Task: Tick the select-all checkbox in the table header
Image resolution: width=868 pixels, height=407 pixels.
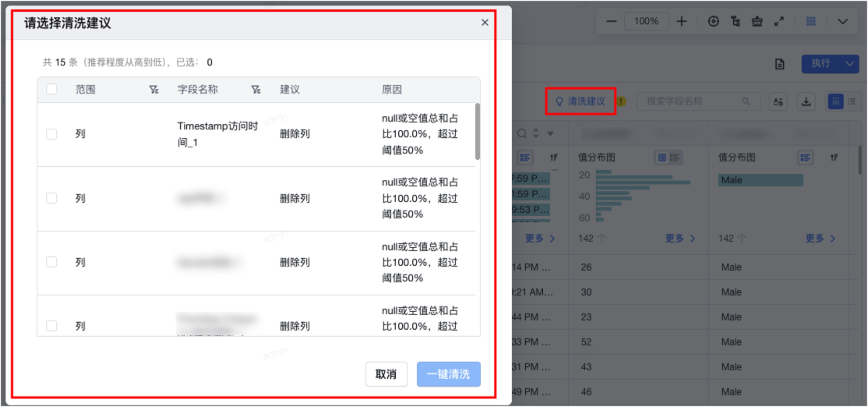Action: [x=51, y=89]
